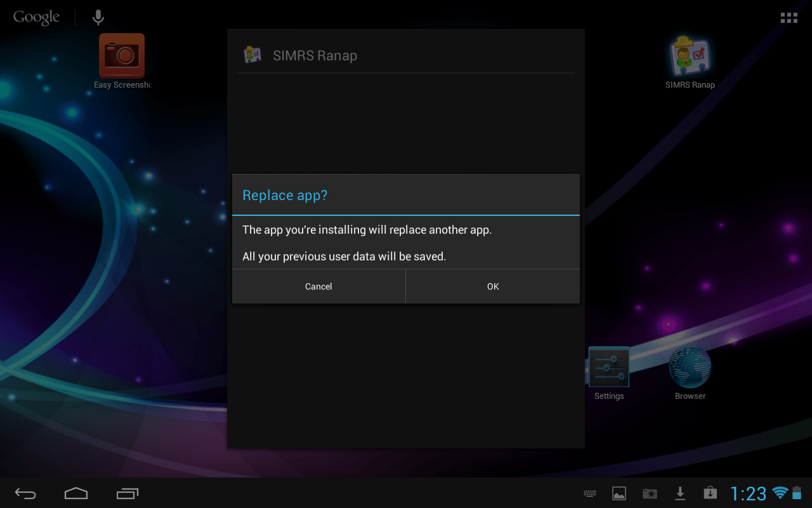Open the screenshot saved notification icon
Screen dimensions: 812x508
click(x=619, y=493)
